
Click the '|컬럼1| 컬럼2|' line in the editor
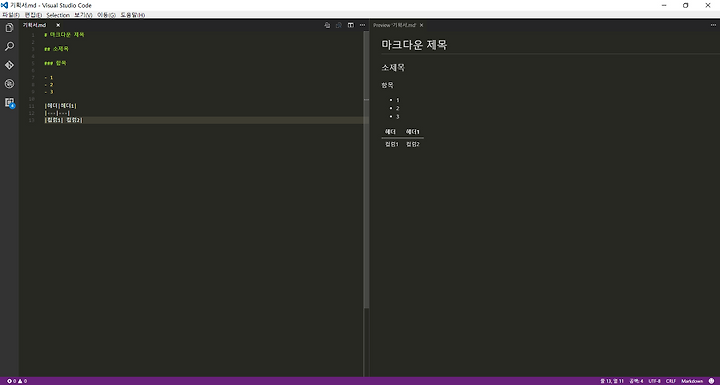click(x=64, y=120)
